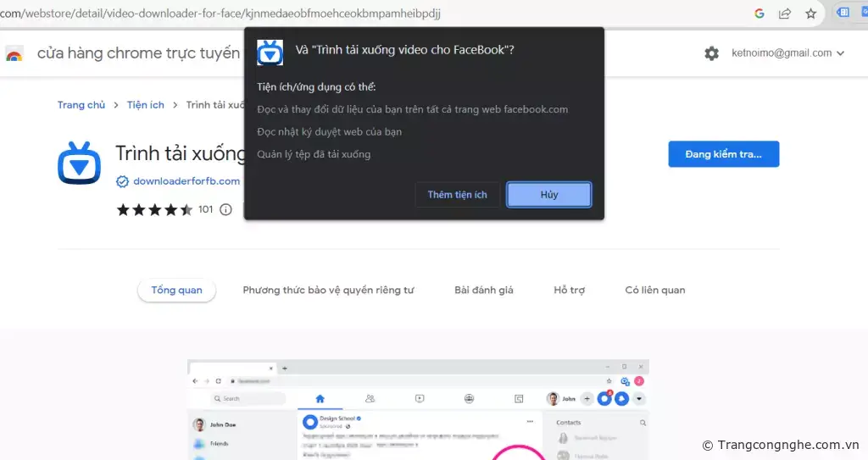This screenshot has width=868, height=460.
Task: Click the Chrome Web Store rainbow logo
Action: click(14, 54)
